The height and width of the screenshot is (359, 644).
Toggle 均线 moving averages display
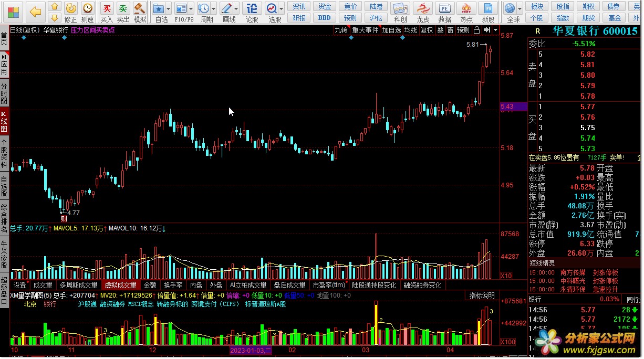tap(410, 30)
